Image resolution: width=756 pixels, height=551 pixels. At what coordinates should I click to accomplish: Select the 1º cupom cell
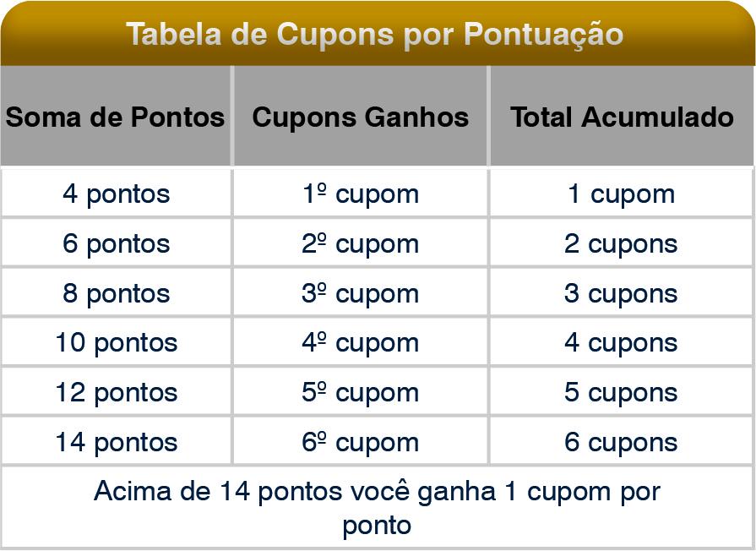click(360, 194)
